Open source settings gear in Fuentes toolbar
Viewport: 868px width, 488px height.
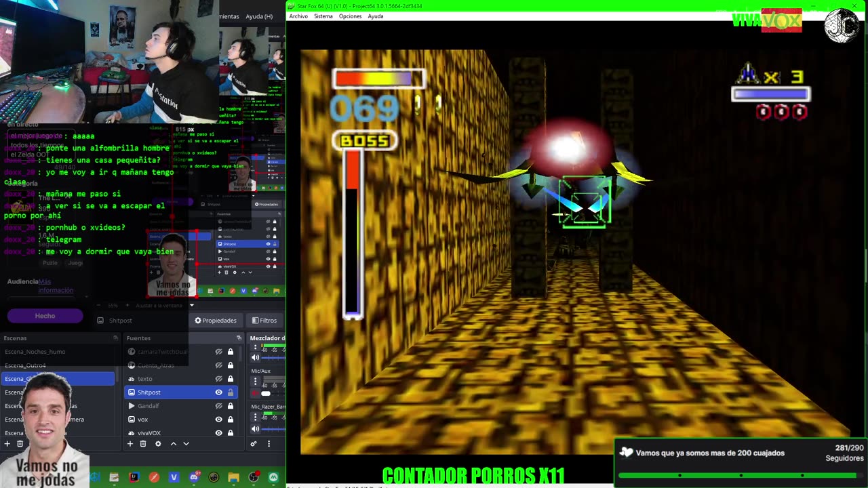(158, 444)
